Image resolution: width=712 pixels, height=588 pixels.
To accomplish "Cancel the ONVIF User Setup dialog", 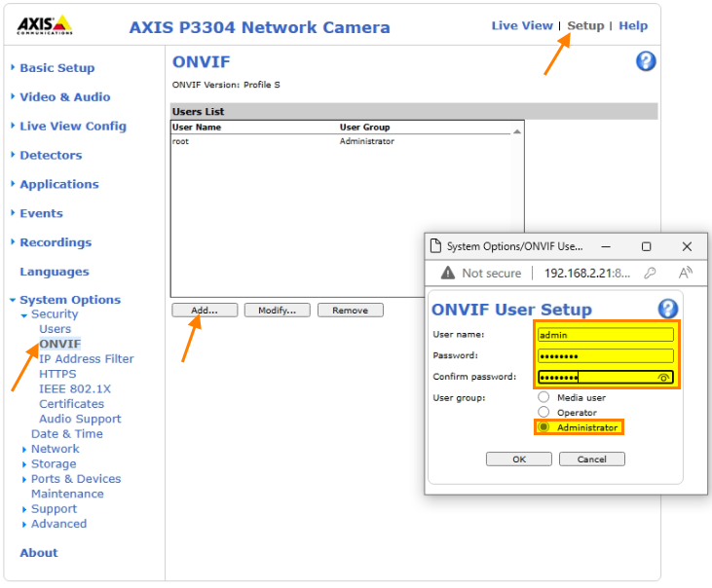I will coord(591,459).
